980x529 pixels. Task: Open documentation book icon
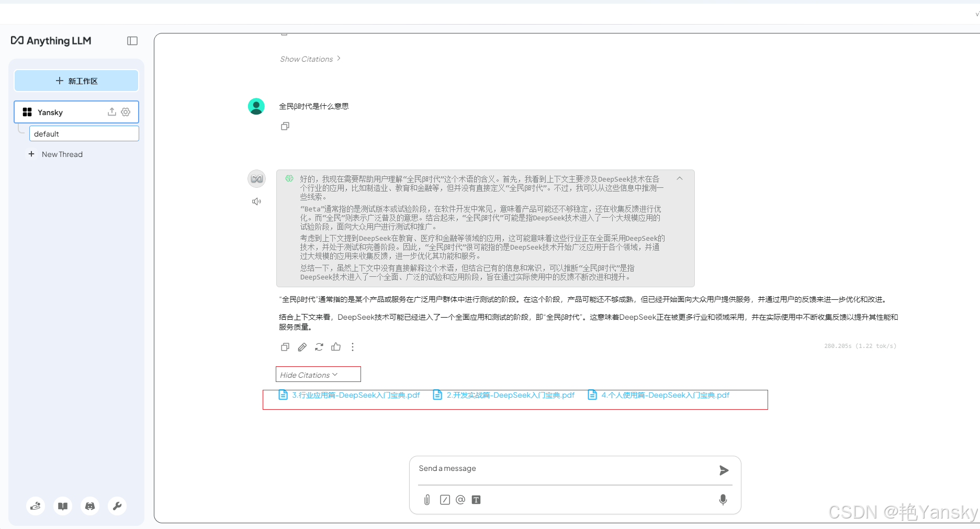pyautogui.click(x=63, y=506)
